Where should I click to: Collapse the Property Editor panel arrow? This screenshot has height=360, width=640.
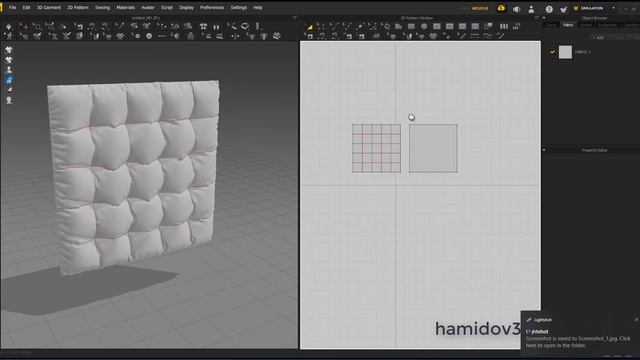pyautogui.click(x=544, y=150)
